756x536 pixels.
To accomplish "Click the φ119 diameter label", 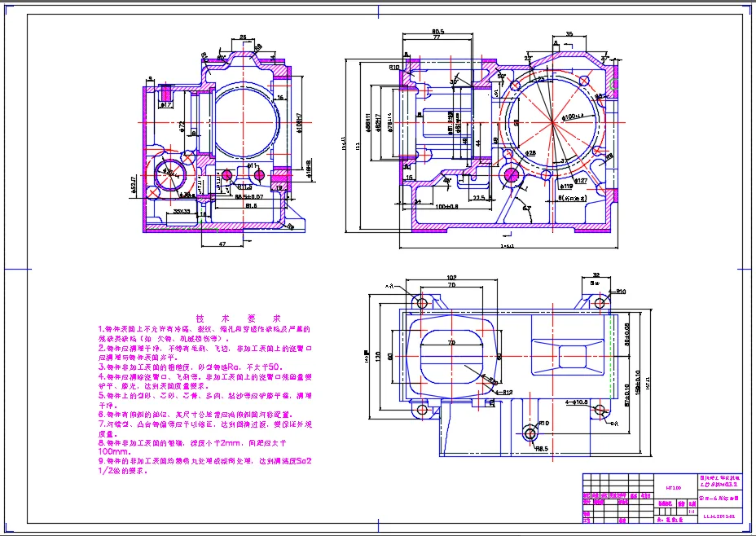I will coord(566,186).
